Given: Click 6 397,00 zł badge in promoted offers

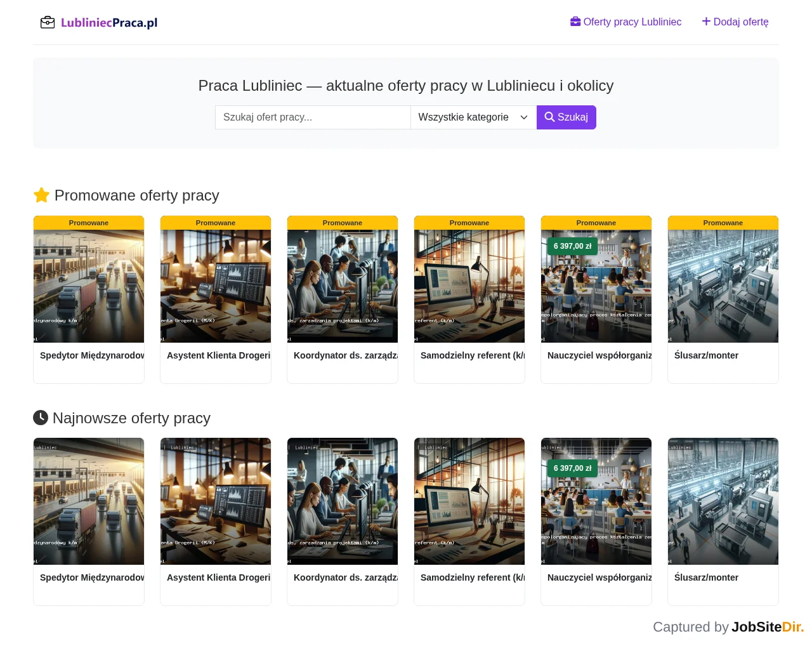Looking at the screenshot, I should 572,246.
